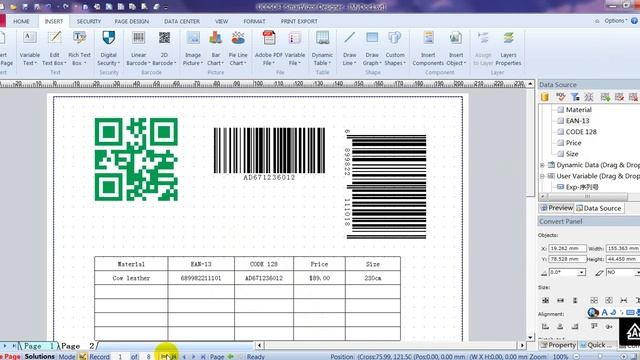Image resolution: width=640 pixels, height=360 pixels.
Task: Insert a 2D Barcode
Action: tap(164, 48)
